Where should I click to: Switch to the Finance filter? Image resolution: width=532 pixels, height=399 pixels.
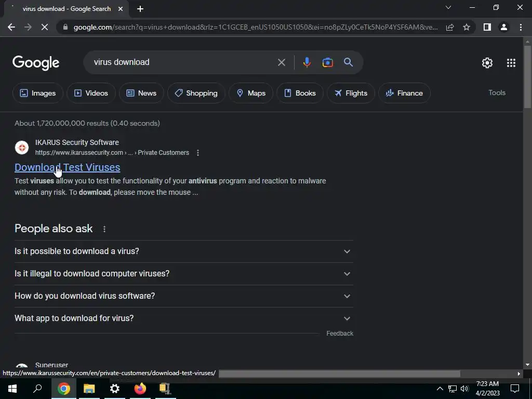404,93
